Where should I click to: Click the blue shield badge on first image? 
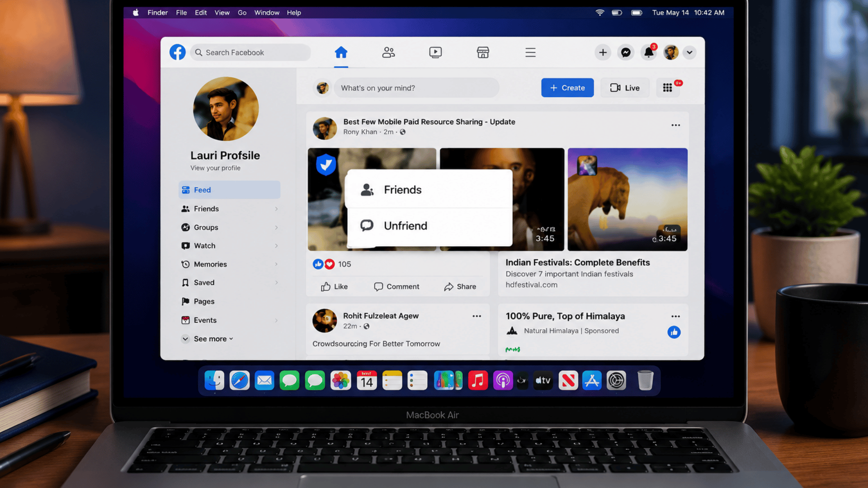coord(326,164)
